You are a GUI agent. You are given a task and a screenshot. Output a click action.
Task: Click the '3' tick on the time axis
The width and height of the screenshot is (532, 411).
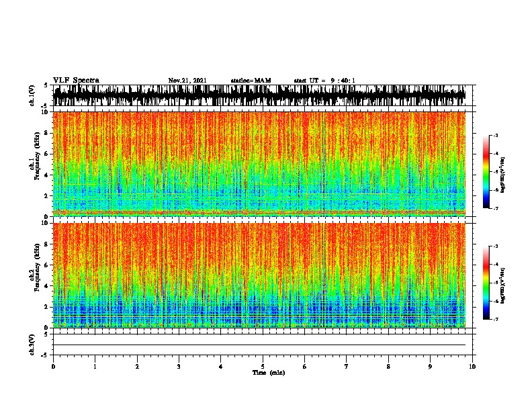[179, 367]
